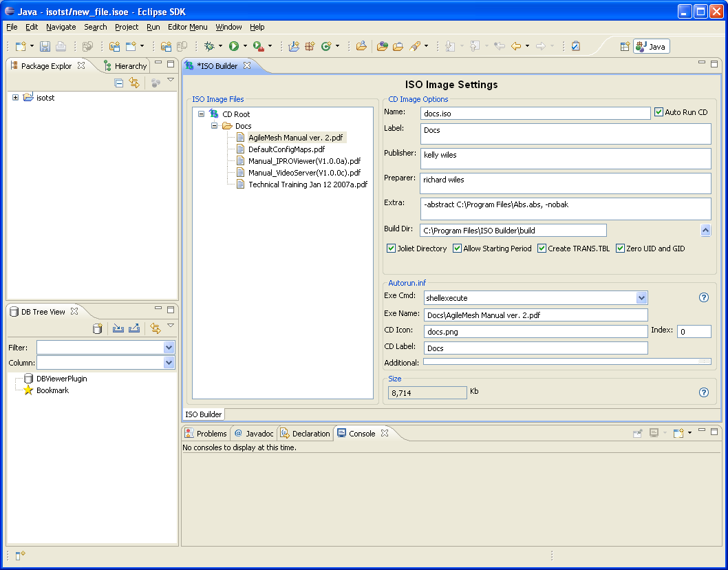
Task: Click the help icon in Size section
Action: 703,392
